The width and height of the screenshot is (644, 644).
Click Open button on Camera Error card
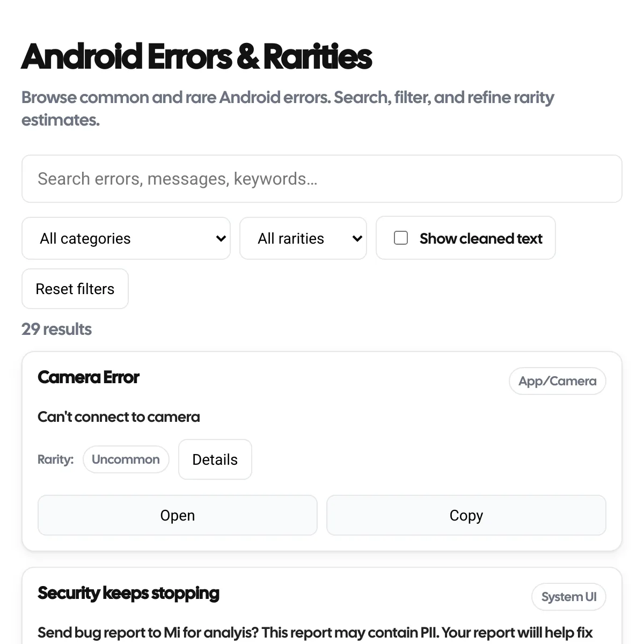tap(177, 515)
